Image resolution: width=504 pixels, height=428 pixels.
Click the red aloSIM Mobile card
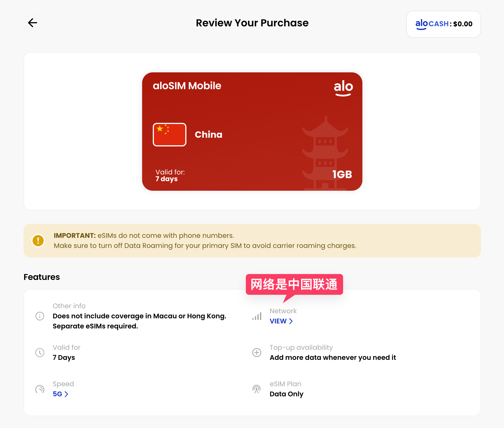252,112
